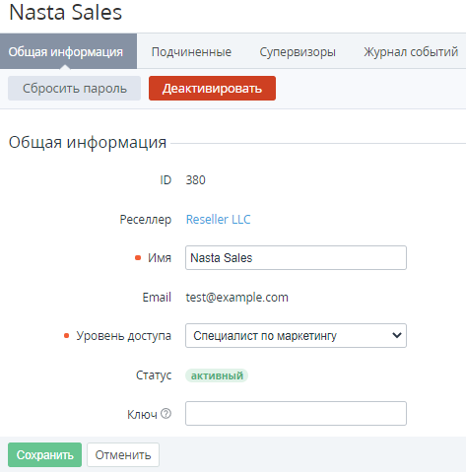The image size is (466, 476).
Task: Click the Общая информация section heading
Action: pos(88,143)
